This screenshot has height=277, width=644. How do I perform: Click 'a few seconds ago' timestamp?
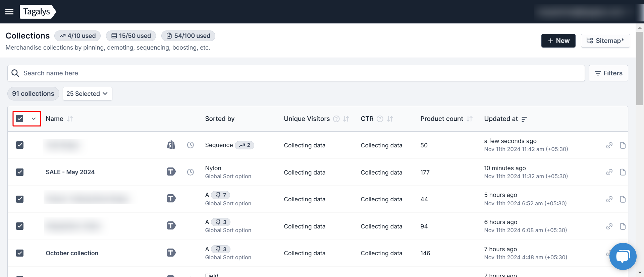coord(510,141)
